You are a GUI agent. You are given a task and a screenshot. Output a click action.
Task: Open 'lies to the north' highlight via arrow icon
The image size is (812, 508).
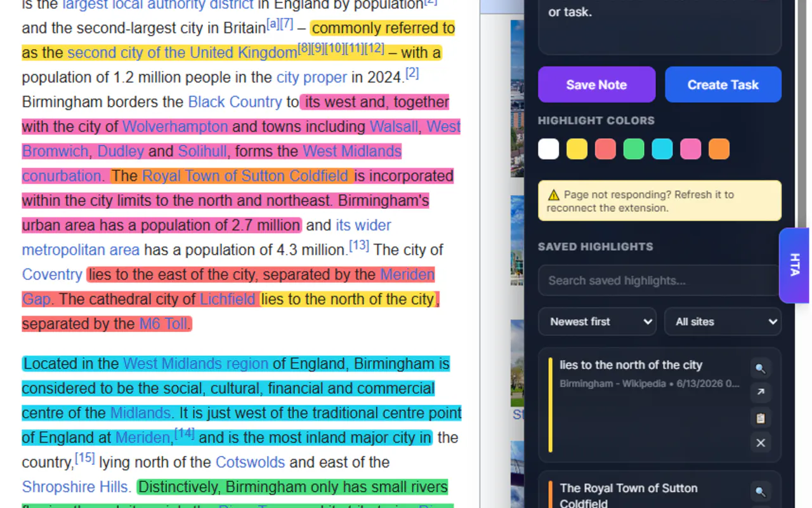[761, 392]
